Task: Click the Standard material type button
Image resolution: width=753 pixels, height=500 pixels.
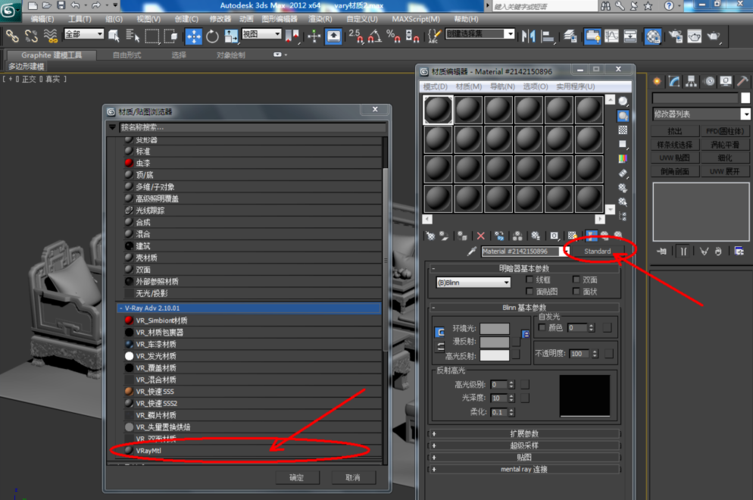Action: tap(597, 251)
